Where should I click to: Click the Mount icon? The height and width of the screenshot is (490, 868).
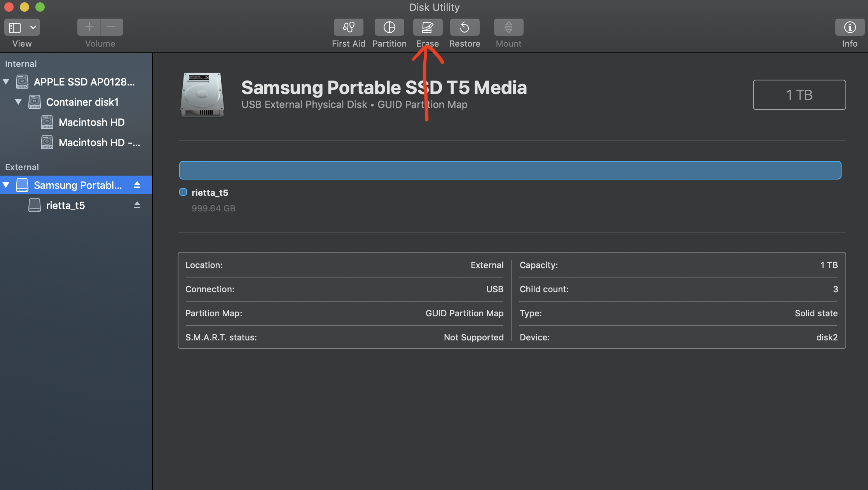pyautogui.click(x=508, y=27)
